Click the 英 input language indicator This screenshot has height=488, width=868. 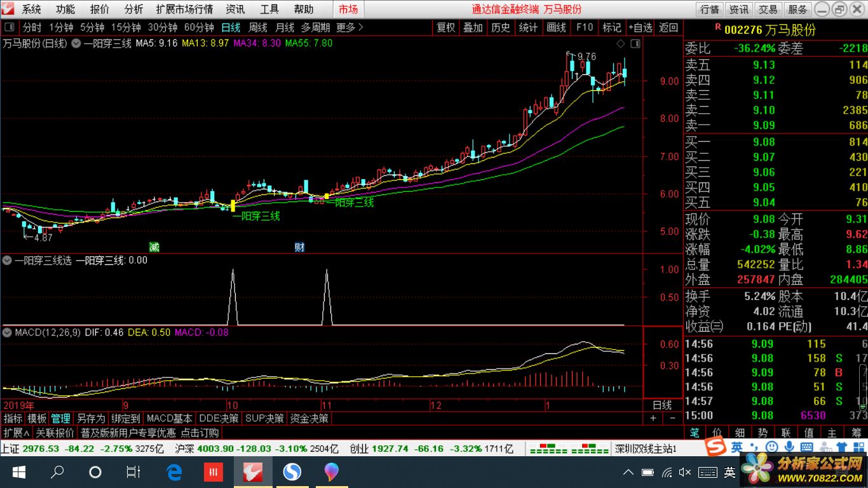pos(729,472)
